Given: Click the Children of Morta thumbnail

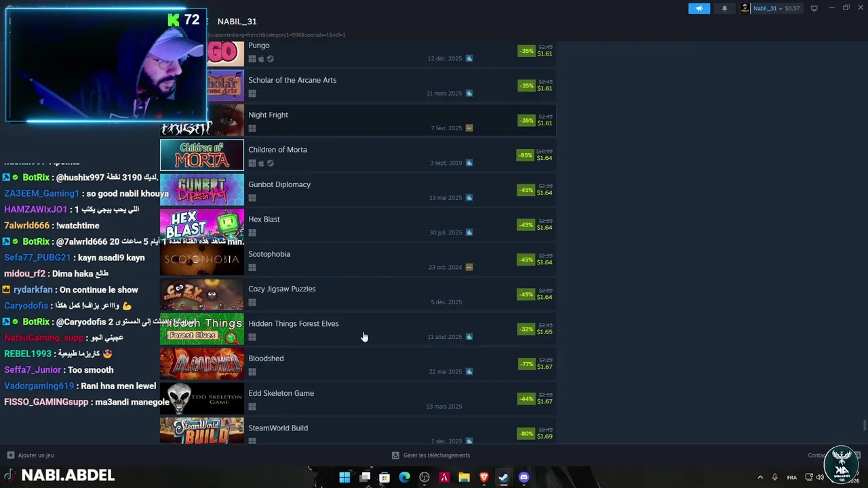Looking at the screenshot, I should pyautogui.click(x=202, y=155).
